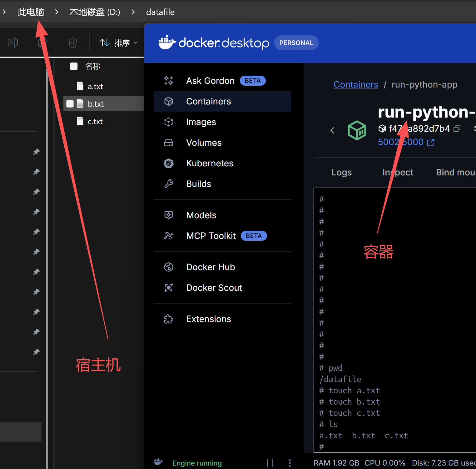The image size is (476, 469).
Task: Click the run-python-app container title
Action: click(427, 112)
